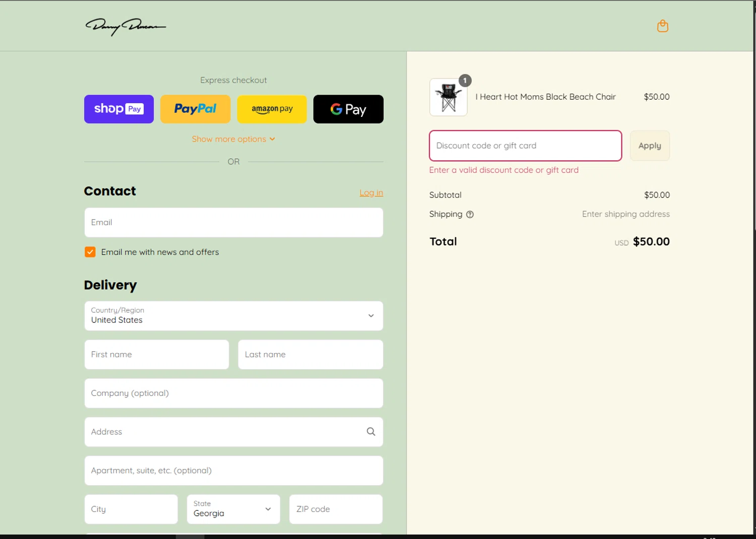Focus the Last name field
756x539 pixels.
tap(310, 355)
